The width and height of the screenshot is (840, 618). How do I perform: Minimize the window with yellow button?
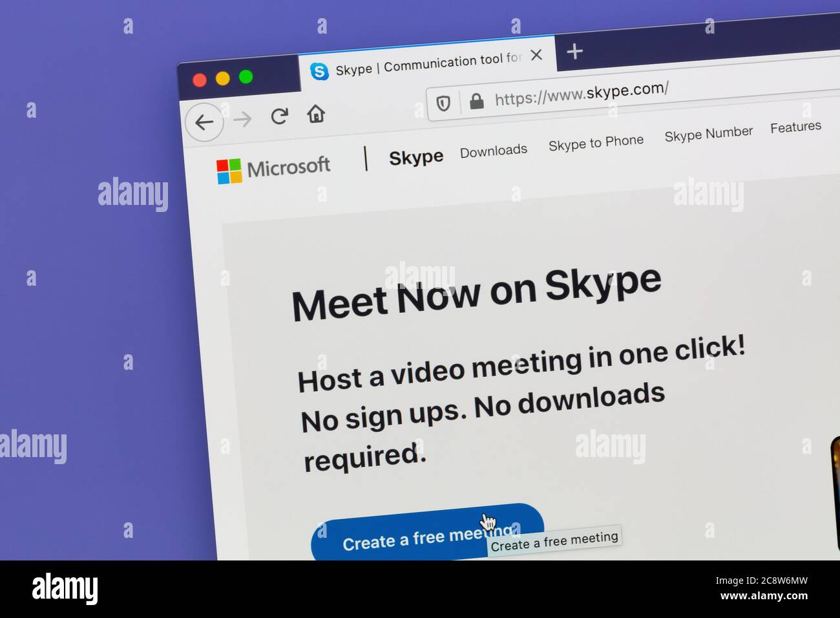click(x=222, y=78)
